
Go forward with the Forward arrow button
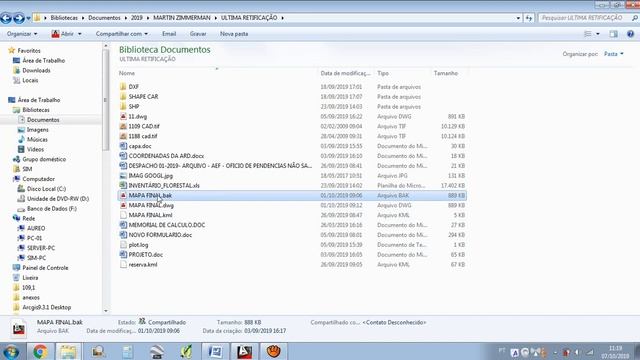tap(19, 18)
